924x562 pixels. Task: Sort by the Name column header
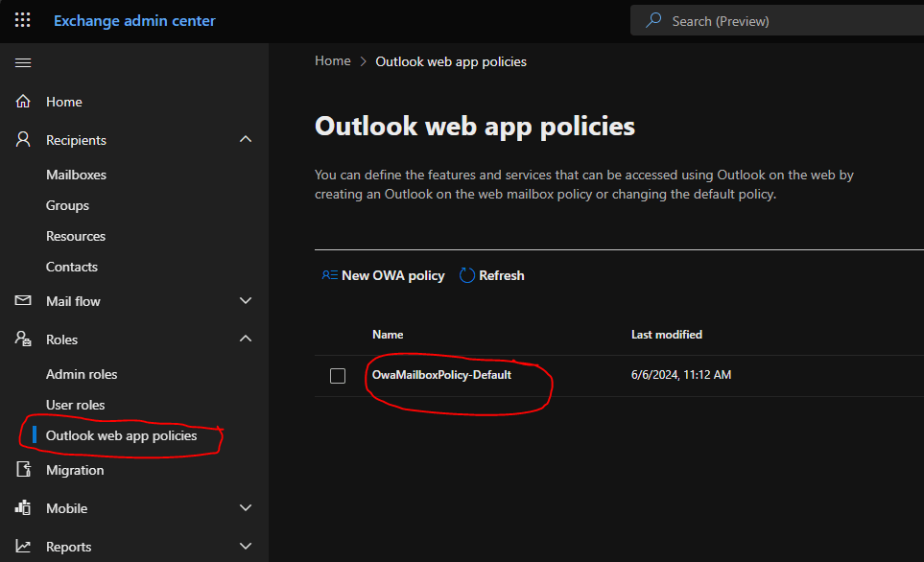pos(388,334)
